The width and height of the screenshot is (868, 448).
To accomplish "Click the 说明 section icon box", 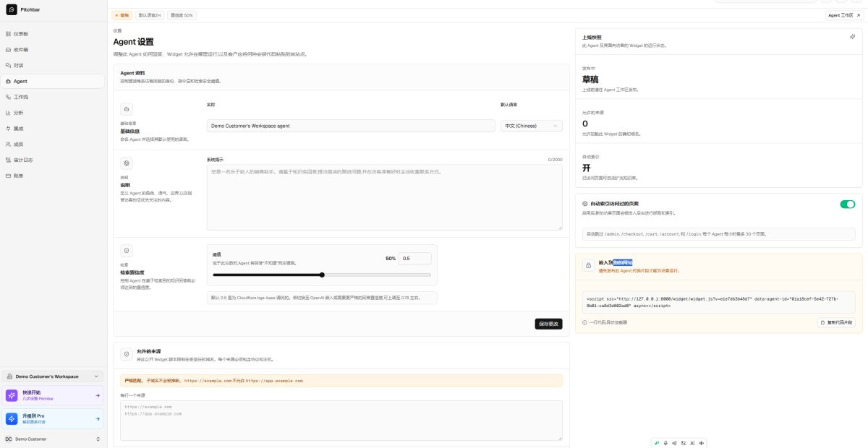I will point(127,163).
